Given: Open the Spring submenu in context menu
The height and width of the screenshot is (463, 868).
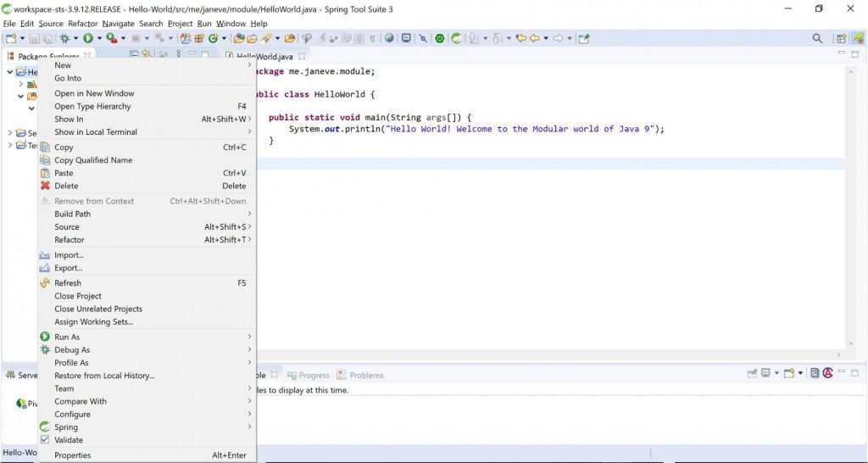Looking at the screenshot, I should pos(147,427).
